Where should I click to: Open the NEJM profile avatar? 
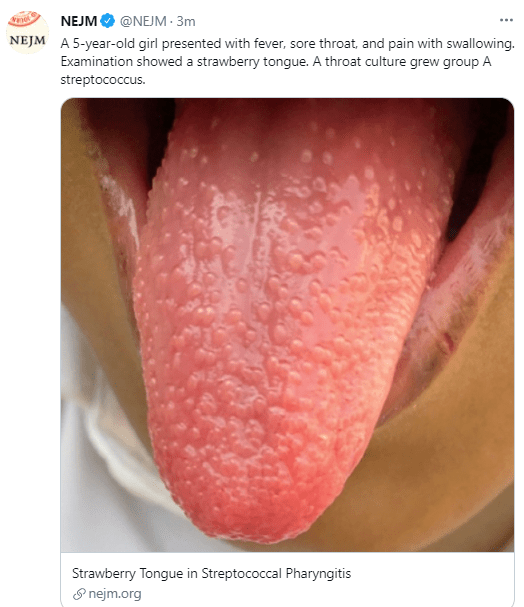pos(28,32)
